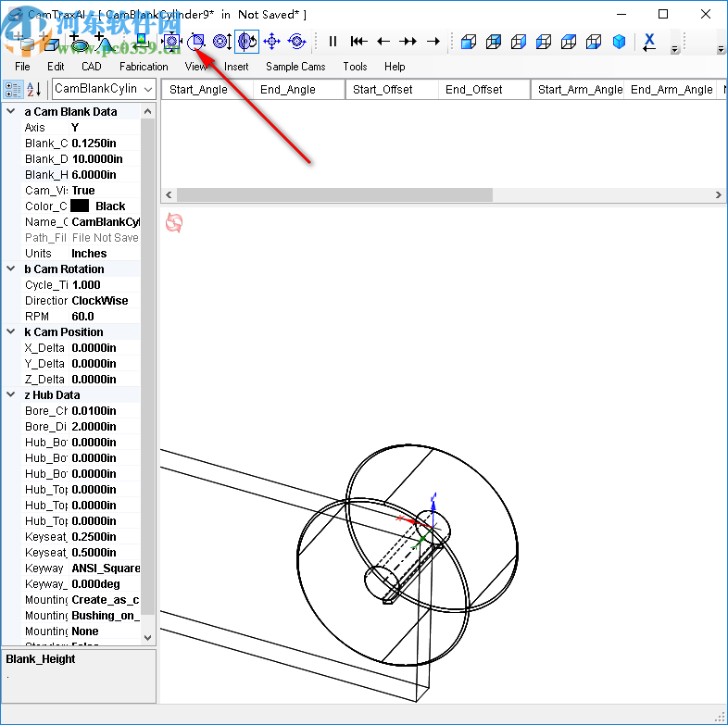Click the Start_Arm_Angle column header
This screenshot has height=725, width=728.
point(577,89)
